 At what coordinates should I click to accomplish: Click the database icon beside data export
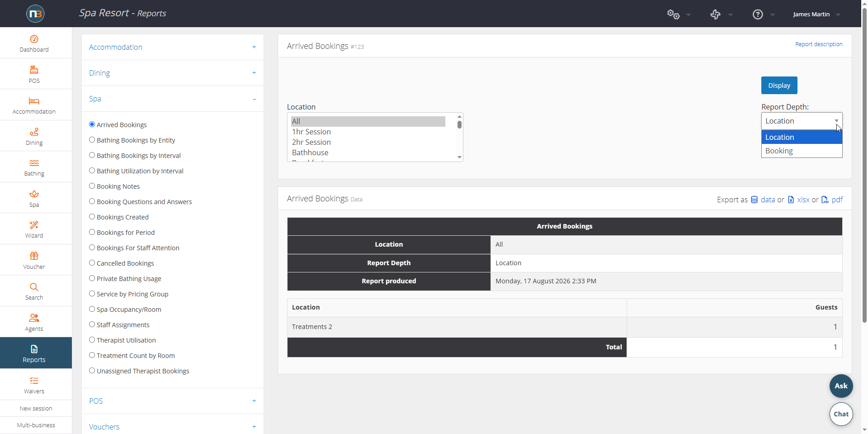coord(754,200)
